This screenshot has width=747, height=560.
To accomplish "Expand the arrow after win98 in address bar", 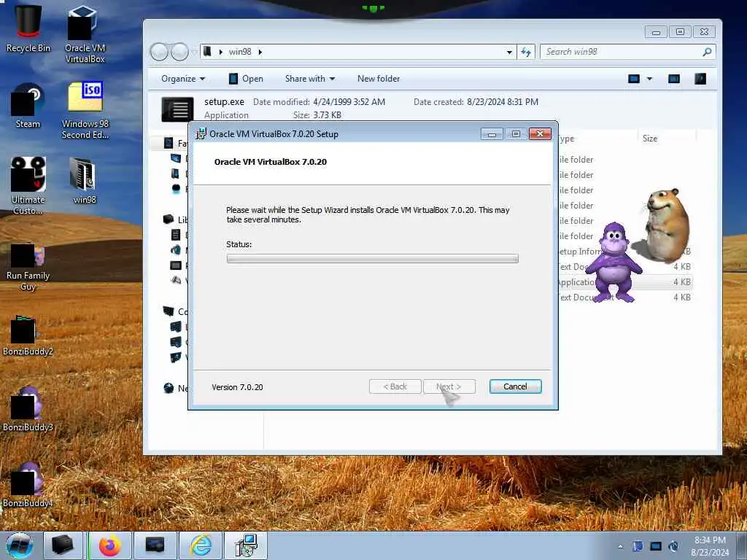I will pyautogui.click(x=260, y=52).
